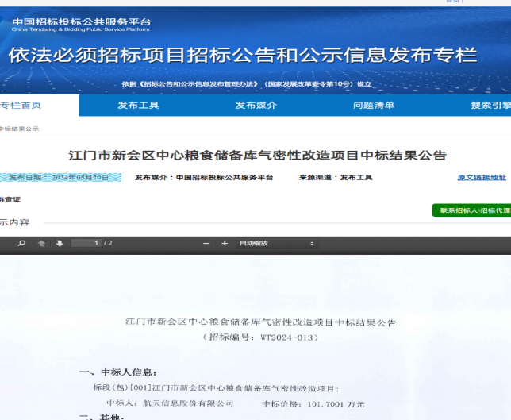511x420 pixels.
Task: Select the 问题清单 navigation tab
Action: [x=373, y=106]
